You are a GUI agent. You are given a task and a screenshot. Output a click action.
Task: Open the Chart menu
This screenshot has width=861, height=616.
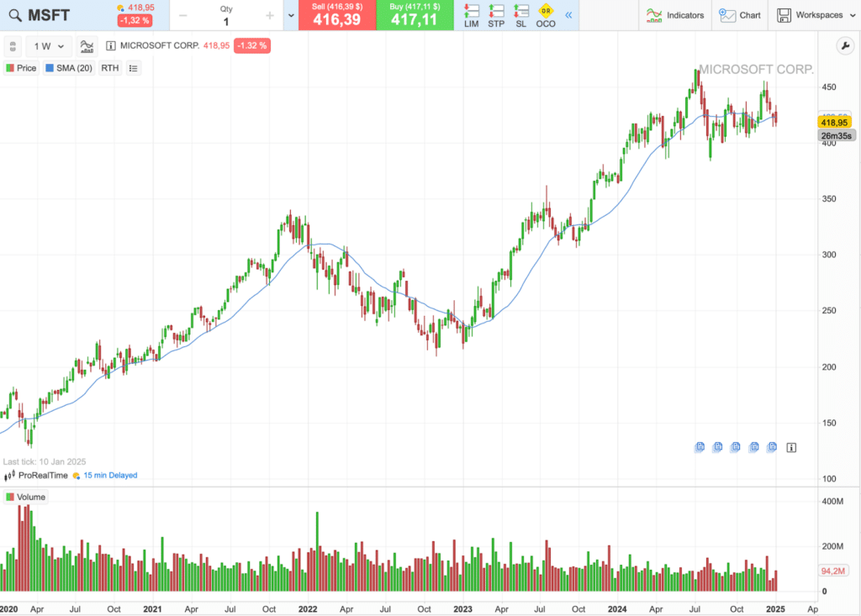pos(740,15)
